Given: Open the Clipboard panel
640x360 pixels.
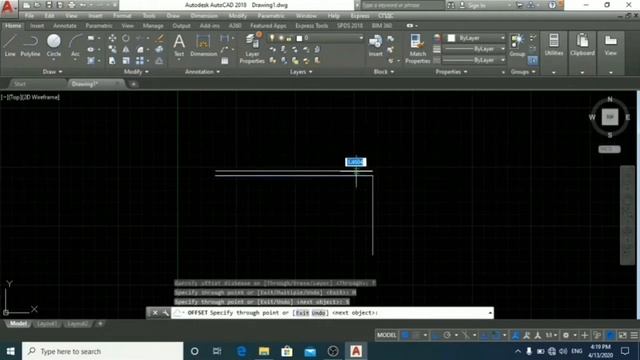Looking at the screenshot, I should (x=582, y=45).
